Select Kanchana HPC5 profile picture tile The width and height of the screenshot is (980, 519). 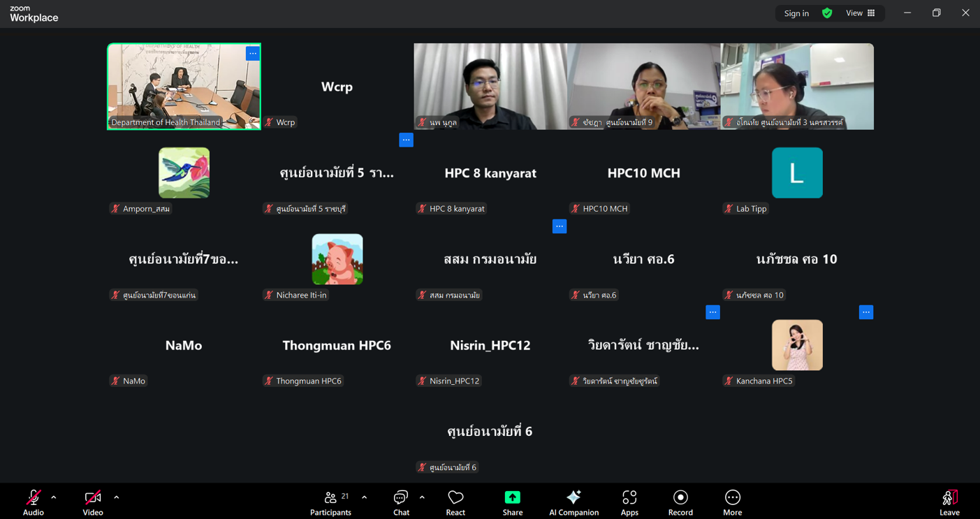coord(797,345)
